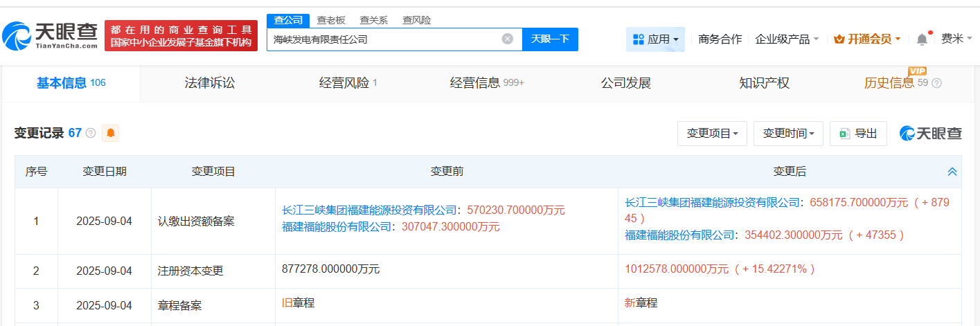Image resolution: width=980 pixels, height=326 pixels.
Task: Open the 企业级产品 dropdown menu
Action: pyautogui.click(x=787, y=39)
